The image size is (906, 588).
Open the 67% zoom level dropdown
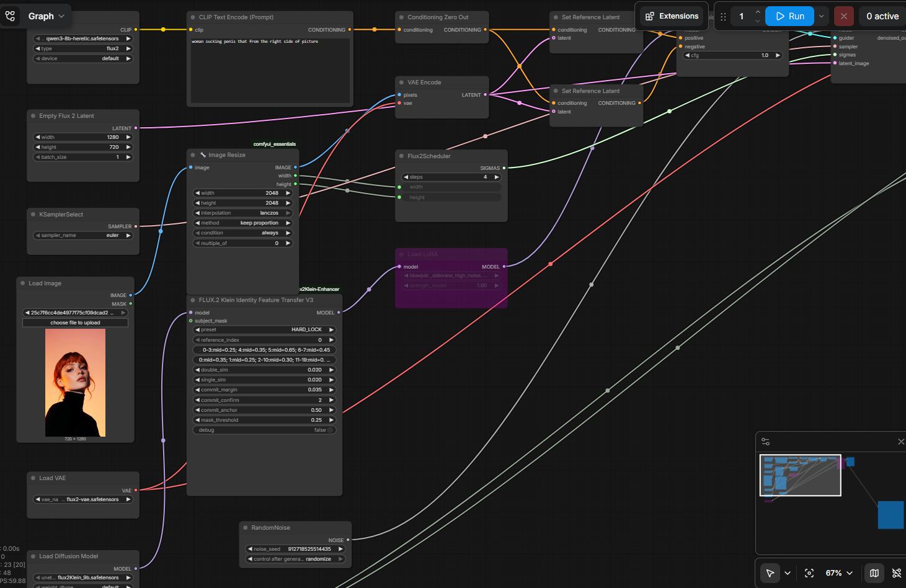click(x=839, y=573)
